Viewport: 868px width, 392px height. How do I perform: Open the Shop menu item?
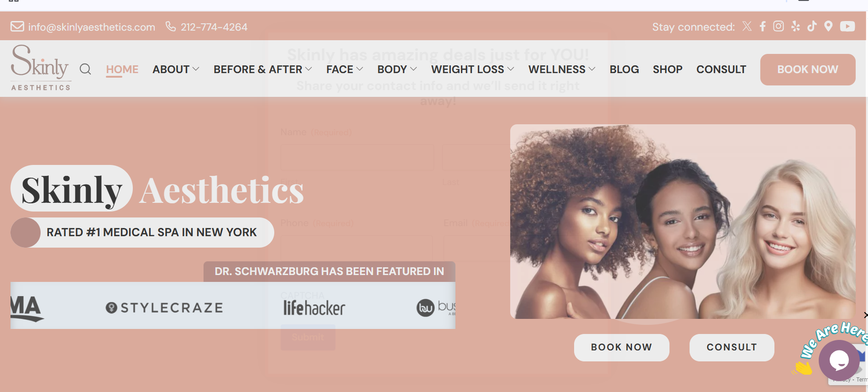pos(667,69)
